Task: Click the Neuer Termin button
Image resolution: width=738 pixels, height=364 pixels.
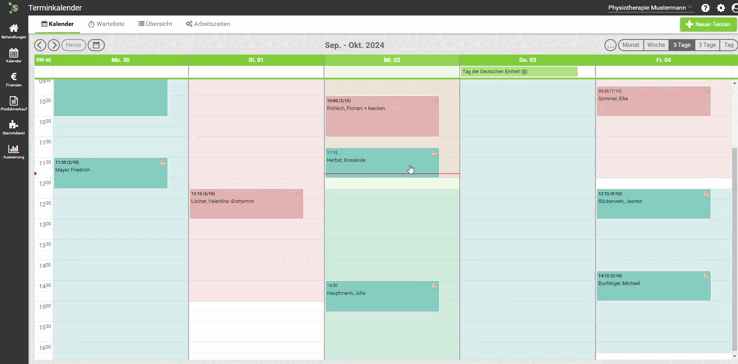Action: tap(708, 24)
